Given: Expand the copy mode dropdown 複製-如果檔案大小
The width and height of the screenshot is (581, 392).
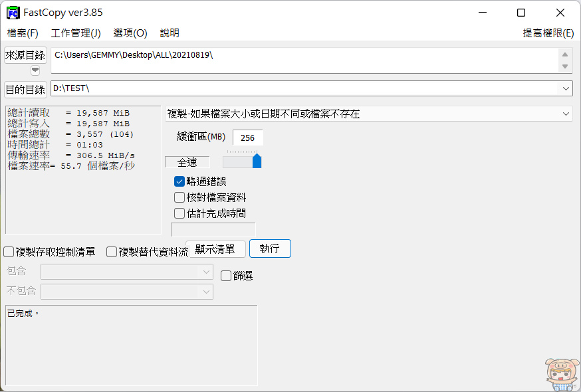Looking at the screenshot, I should (x=566, y=114).
